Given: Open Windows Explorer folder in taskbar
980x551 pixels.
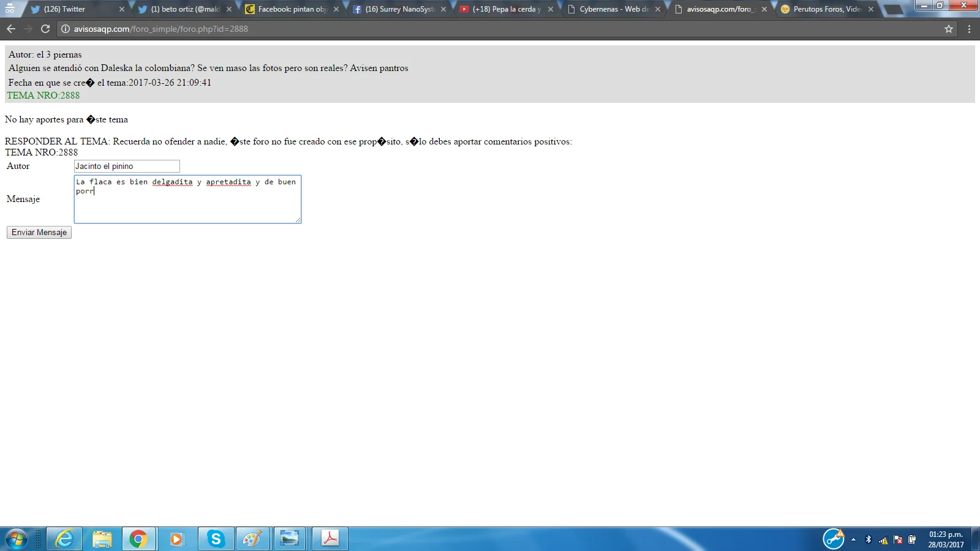Looking at the screenshot, I should click(102, 539).
